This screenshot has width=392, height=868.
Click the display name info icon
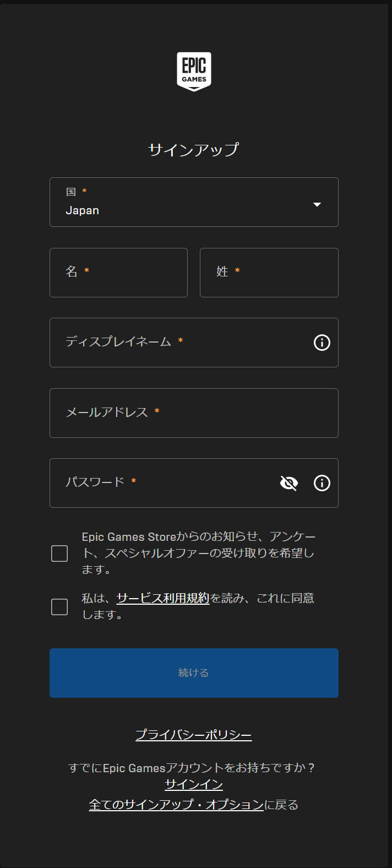(322, 343)
